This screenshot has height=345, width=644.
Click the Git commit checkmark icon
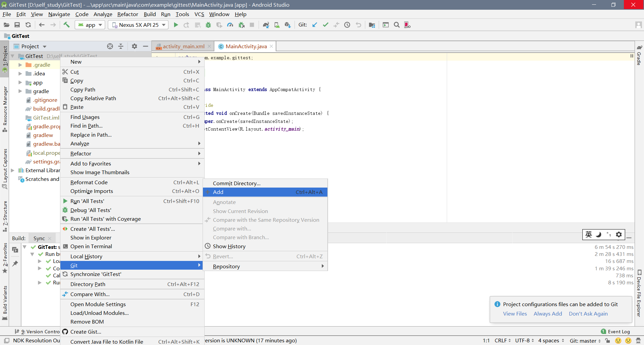(325, 25)
